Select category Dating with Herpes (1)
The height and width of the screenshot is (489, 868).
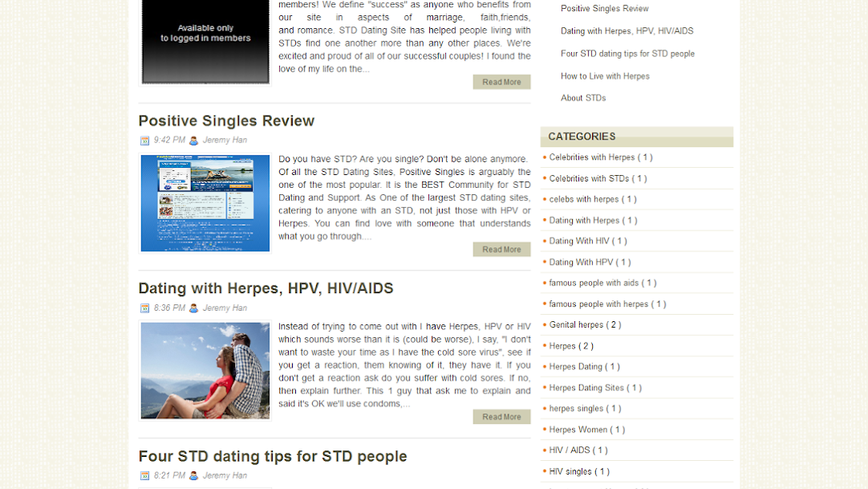[584, 220]
